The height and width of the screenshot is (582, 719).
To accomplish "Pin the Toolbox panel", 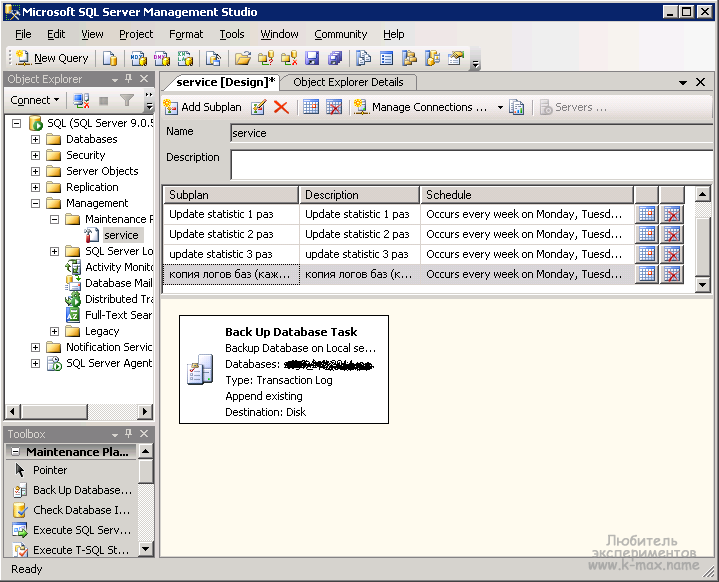I will [129, 433].
